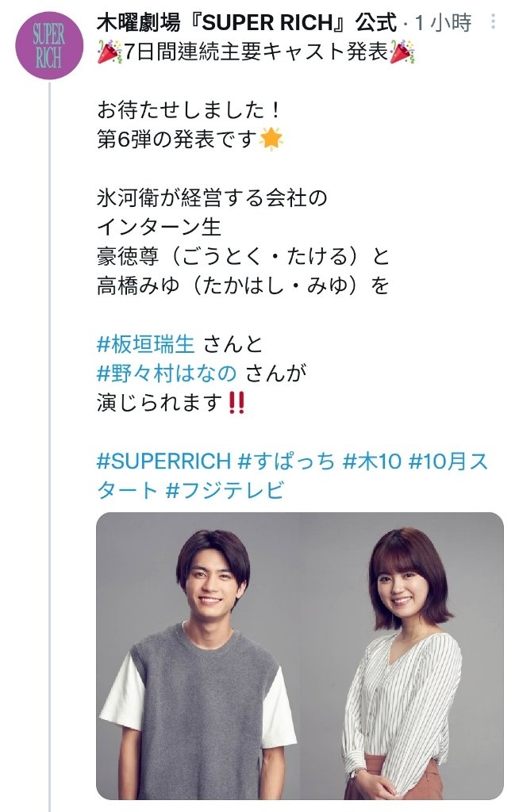Tap the party popper emoji after キャスト発表
This screenshot has height=812, width=519.
(402, 52)
